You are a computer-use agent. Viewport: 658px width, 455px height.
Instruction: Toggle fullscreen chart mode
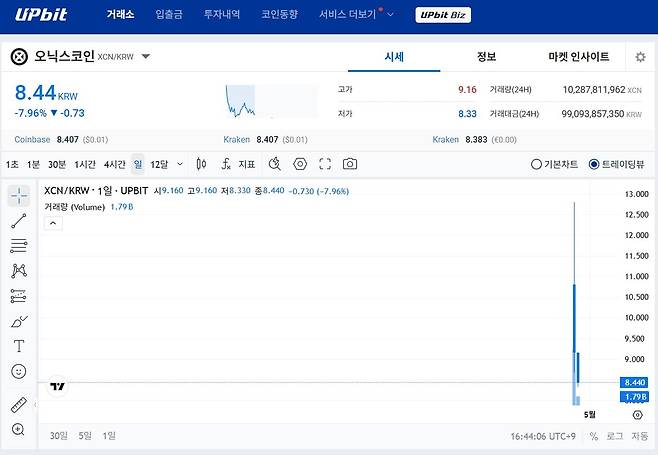[x=325, y=164]
